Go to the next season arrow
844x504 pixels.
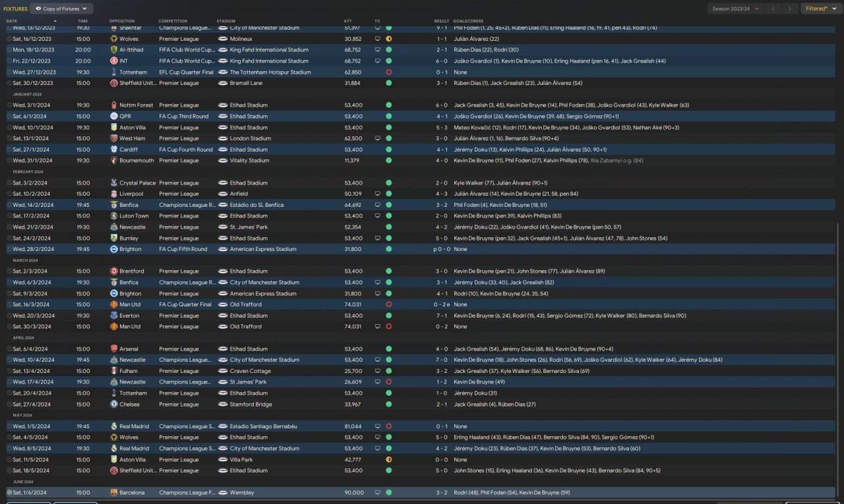[x=789, y=9]
